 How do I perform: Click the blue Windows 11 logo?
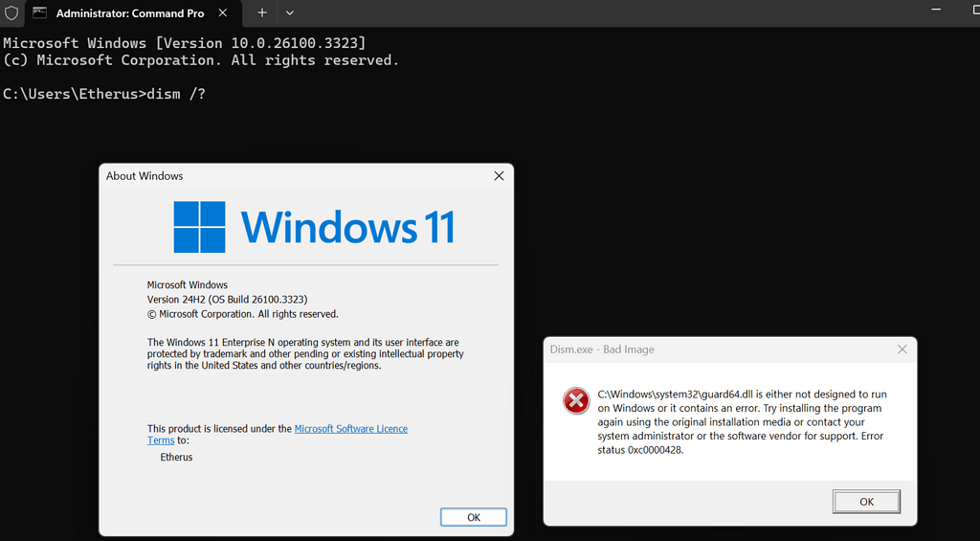199,227
